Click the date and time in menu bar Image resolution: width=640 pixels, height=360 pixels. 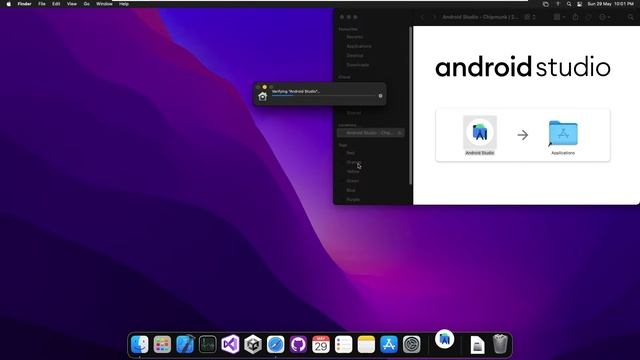611,4
